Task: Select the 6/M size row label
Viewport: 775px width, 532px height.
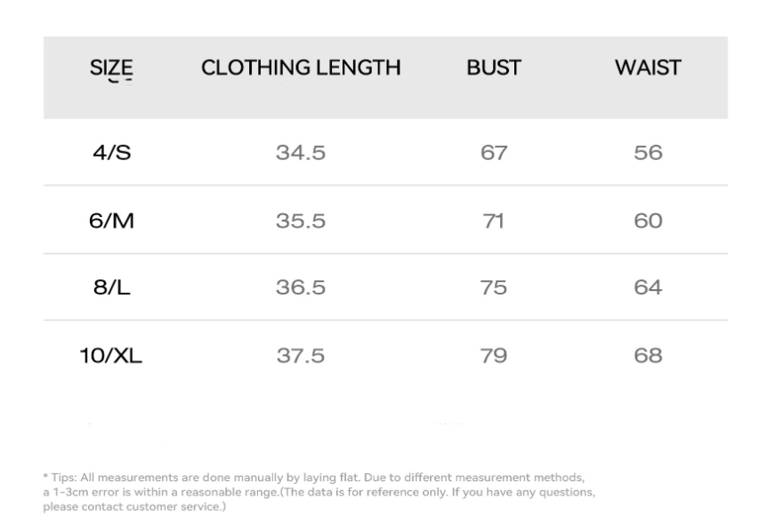Action: click(112, 220)
